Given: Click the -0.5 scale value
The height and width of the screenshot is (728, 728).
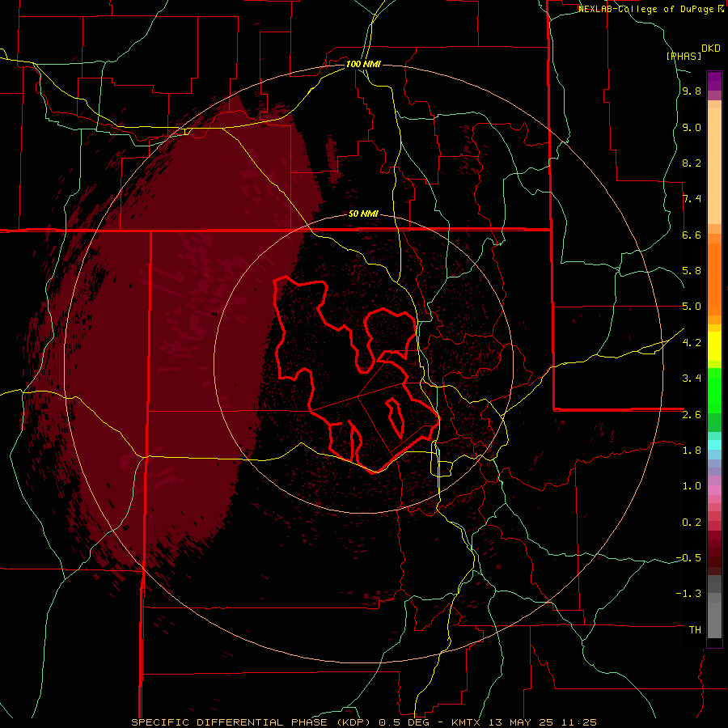Looking at the screenshot, I should click(688, 558).
